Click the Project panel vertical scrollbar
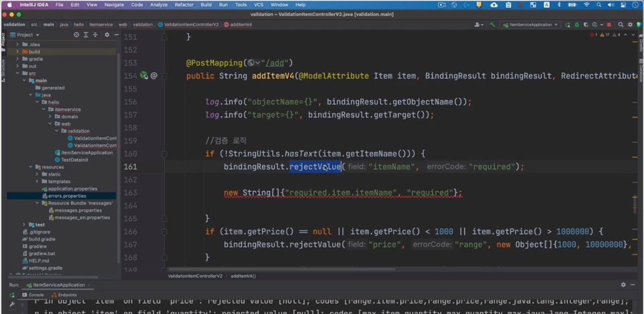This screenshot has height=314, width=644. [x=119, y=158]
